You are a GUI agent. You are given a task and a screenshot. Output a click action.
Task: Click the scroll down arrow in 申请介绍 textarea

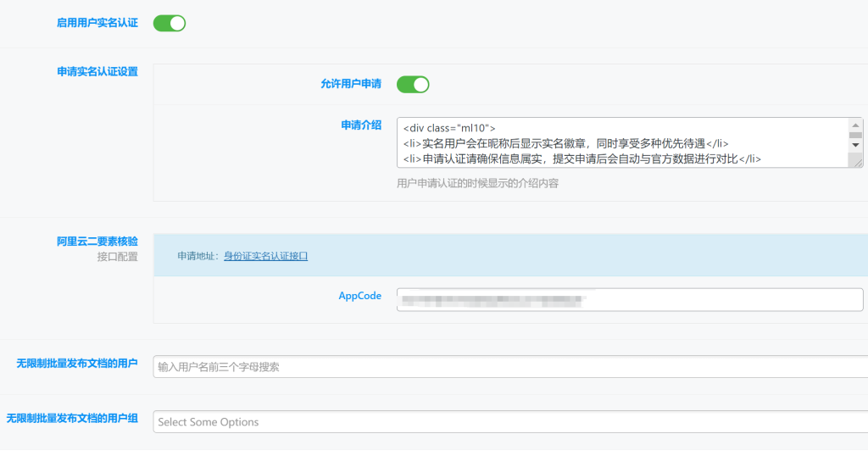click(855, 145)
